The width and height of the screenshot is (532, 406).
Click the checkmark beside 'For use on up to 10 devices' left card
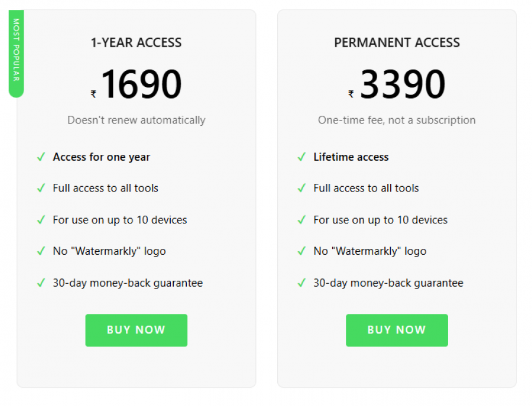point(41,219)
